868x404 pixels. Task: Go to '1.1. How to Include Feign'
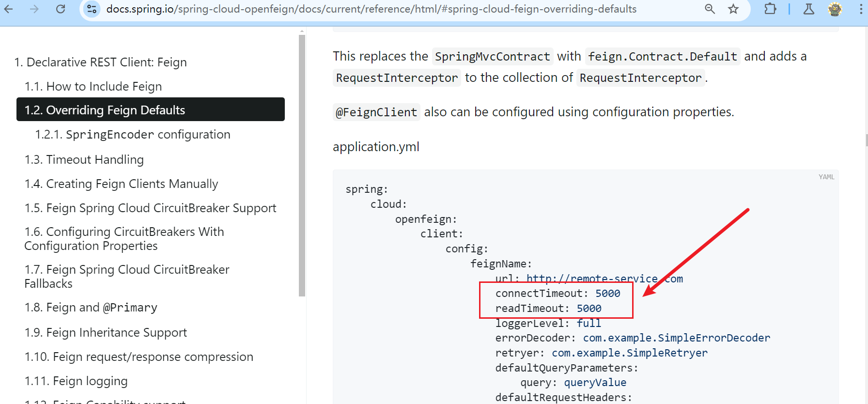(x=93, y=86)
